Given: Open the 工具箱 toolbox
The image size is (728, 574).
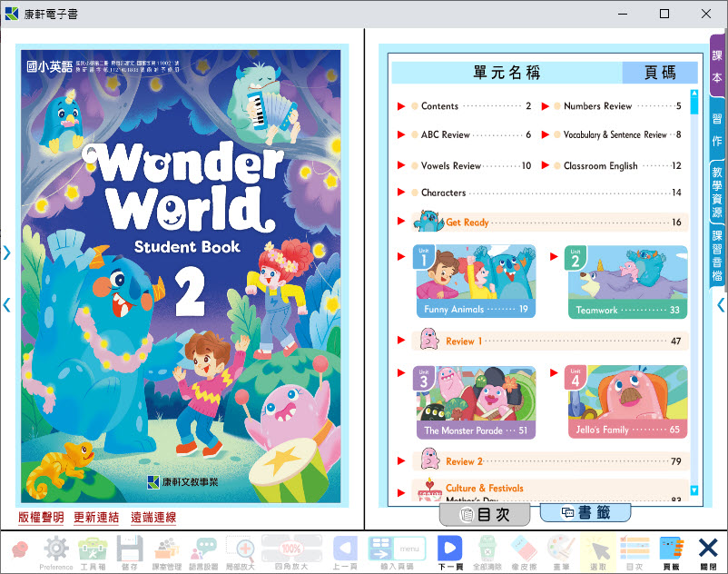Looking at the screenshot, I should [93, 551].
